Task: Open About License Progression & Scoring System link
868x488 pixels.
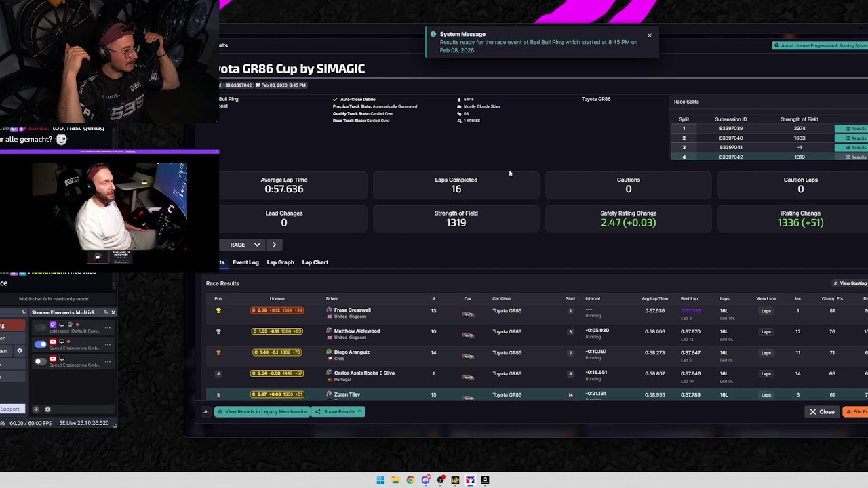Action: pyautogui.click(x=821, y=45)
